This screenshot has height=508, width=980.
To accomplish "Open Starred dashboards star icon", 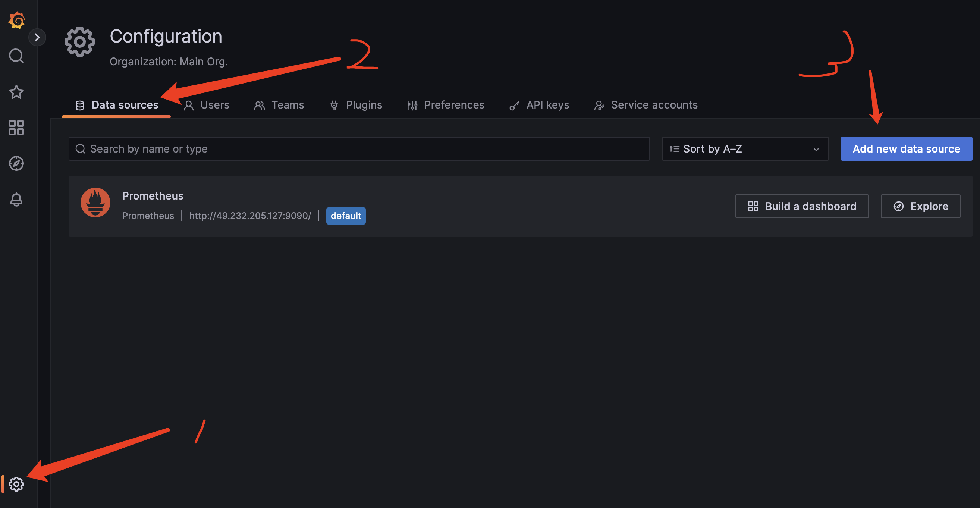I will (16, 92).
